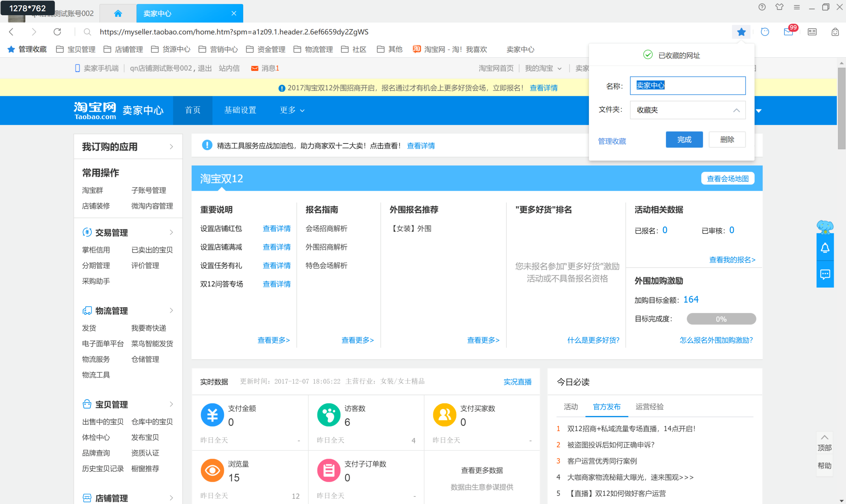
Task: Select the 活动 tab in 今日必读
Action: pyautogui.click(x=571, y=406)
